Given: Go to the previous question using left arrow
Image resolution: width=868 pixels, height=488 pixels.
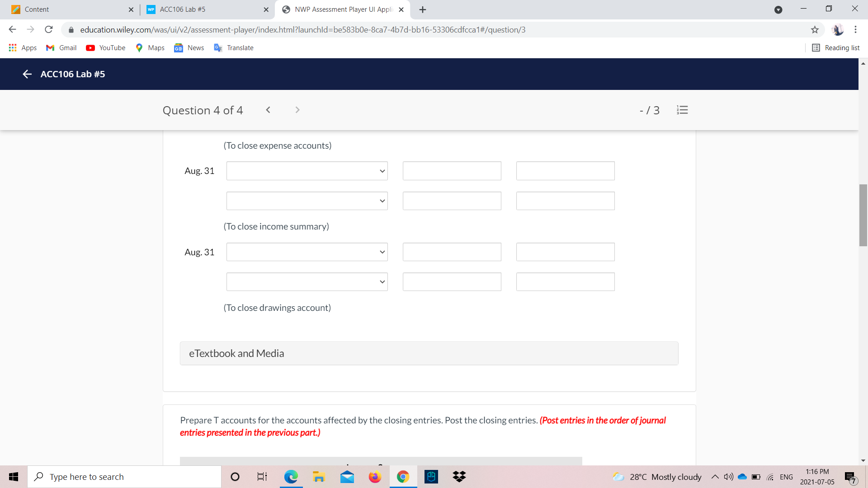Looking at the screenshot, I should pos(269,110).
